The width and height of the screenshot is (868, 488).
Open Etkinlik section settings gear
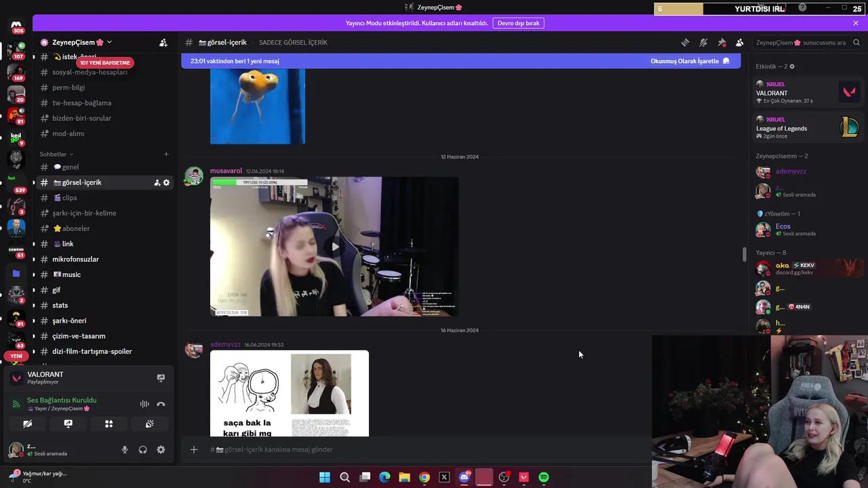(792, 66)
